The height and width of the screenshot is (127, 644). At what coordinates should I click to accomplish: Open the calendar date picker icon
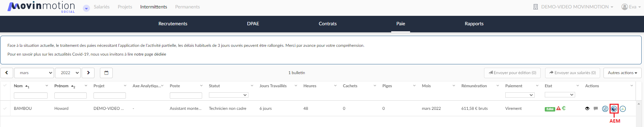106,73
